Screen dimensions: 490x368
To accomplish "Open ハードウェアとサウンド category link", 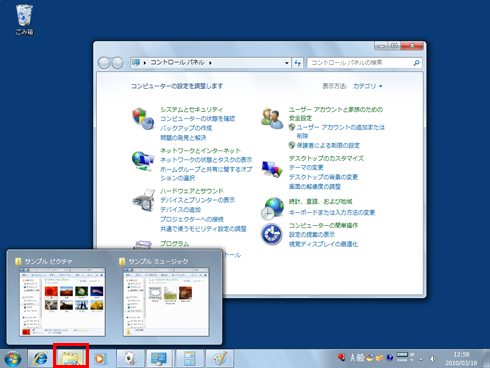I will pyautogui.click(x=192, y=191).
